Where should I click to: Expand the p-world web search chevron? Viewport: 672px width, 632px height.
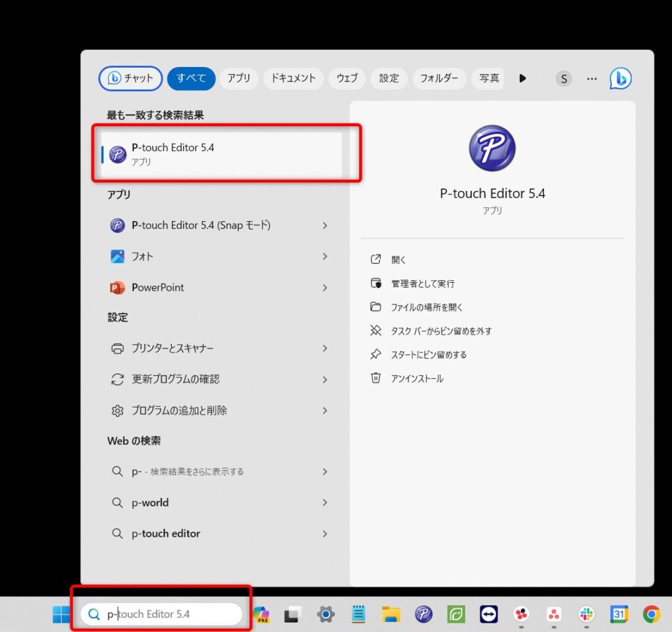pyautogui.click(x=325, y=503)
